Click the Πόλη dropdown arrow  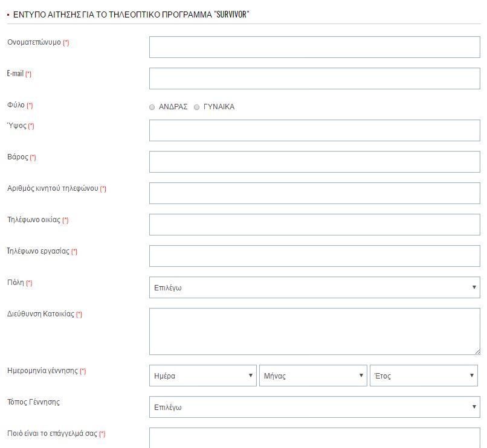[x=474, y=287]
